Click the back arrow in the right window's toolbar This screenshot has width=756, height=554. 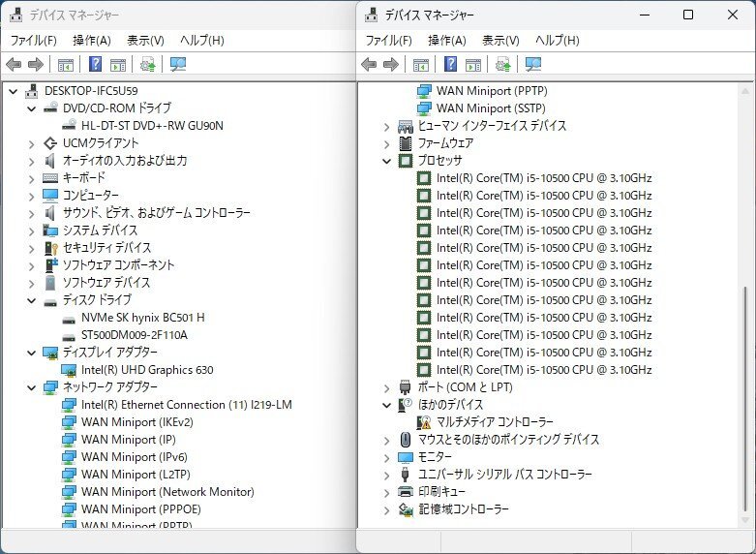coord(369,65)
